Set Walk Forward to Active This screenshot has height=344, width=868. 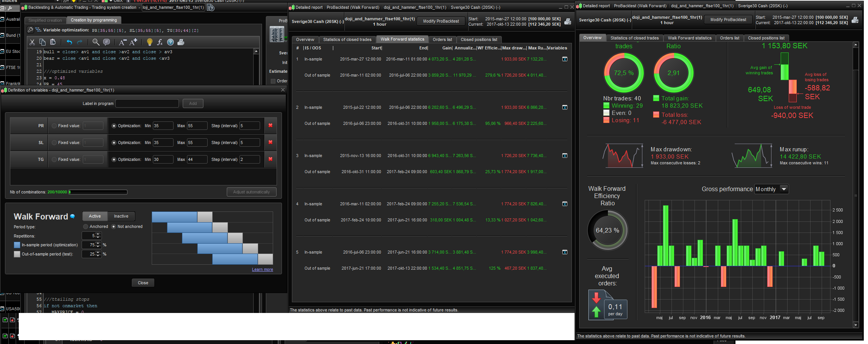[x=95, y=216]
